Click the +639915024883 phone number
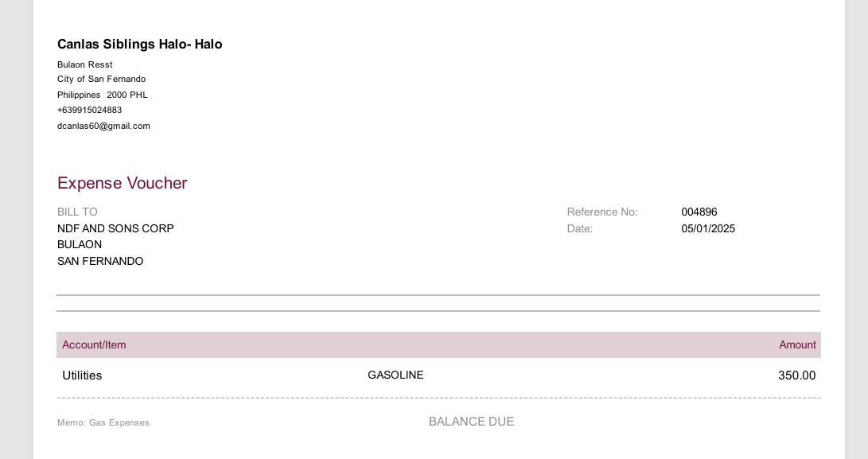Image resolution: width=868 pixels, height=459 pixels. (90, 111)
